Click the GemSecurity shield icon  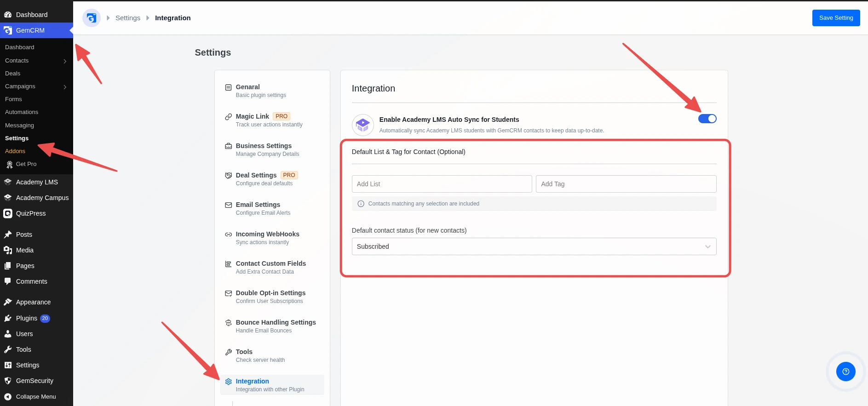(x=8, y=381)
